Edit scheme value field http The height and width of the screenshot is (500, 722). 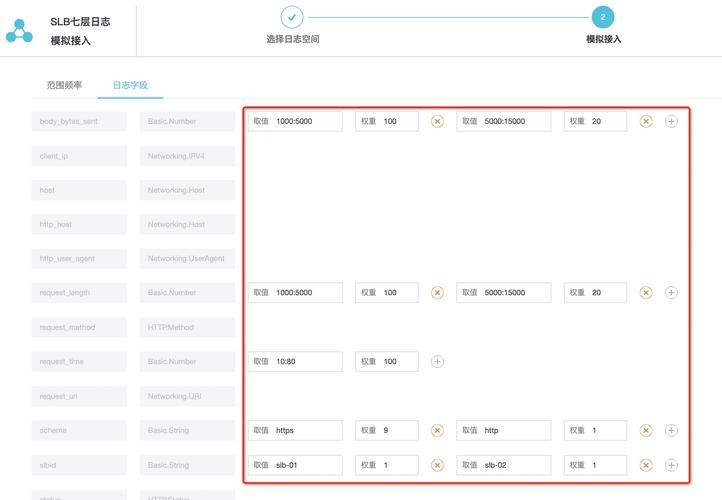pos(504,430)
